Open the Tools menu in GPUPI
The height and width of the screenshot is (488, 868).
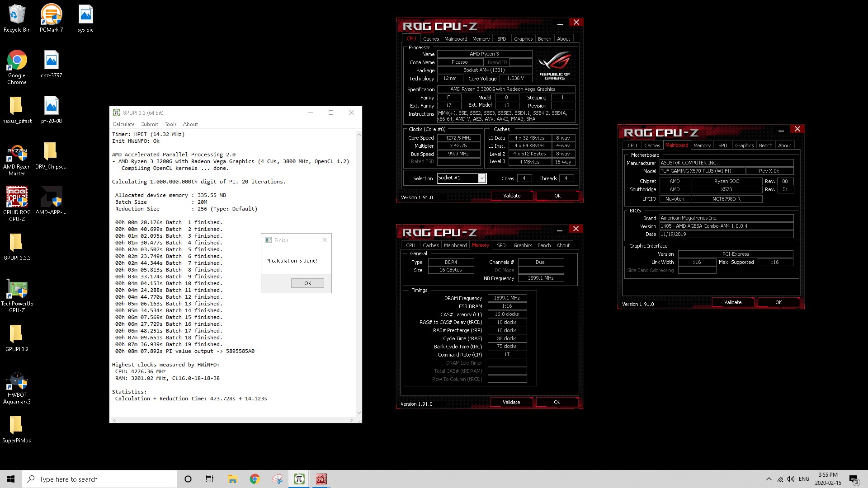170,124
